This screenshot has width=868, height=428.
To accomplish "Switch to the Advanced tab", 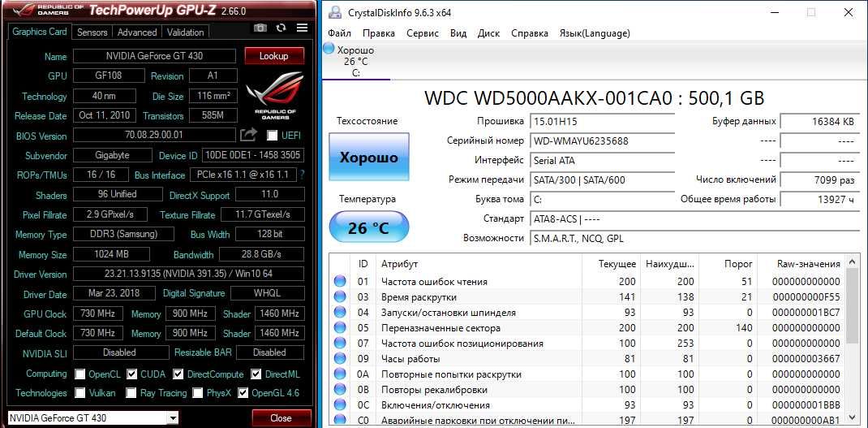I will 137,32.
